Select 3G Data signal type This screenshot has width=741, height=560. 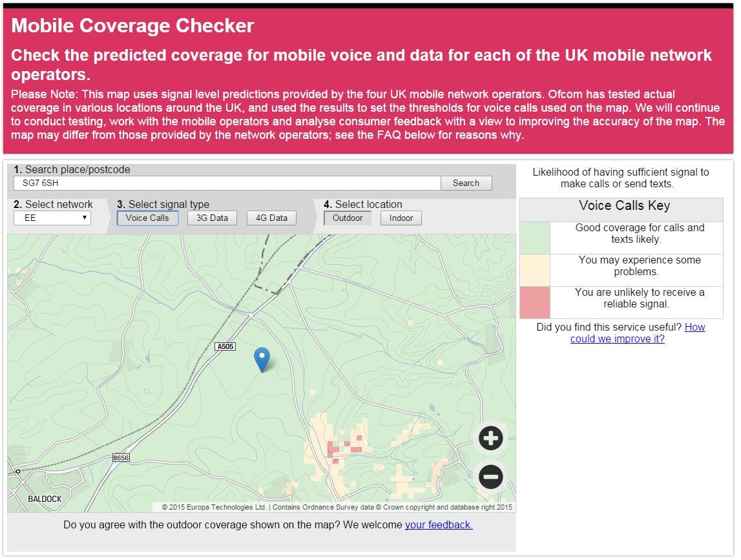tap(211, 218)
